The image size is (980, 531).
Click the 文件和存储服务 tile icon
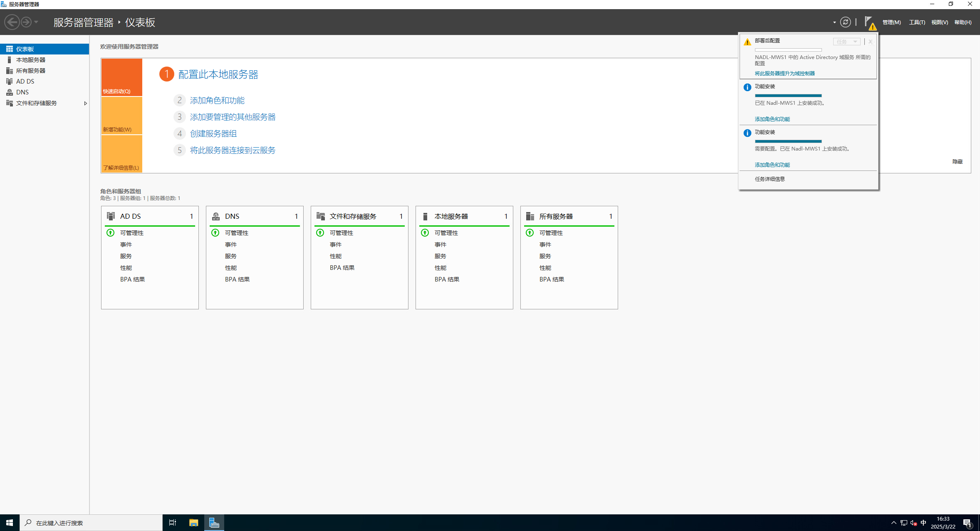(321, 216)
